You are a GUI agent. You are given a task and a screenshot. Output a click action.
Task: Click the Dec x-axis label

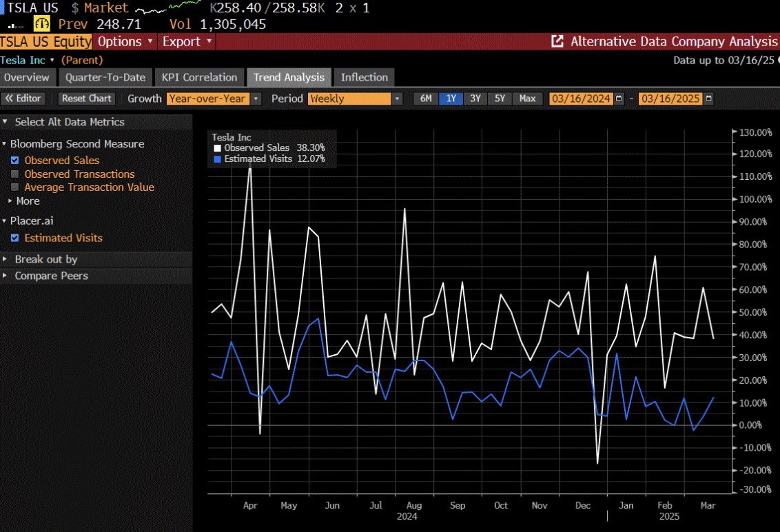pyautogui.click(x=583, y=505)
